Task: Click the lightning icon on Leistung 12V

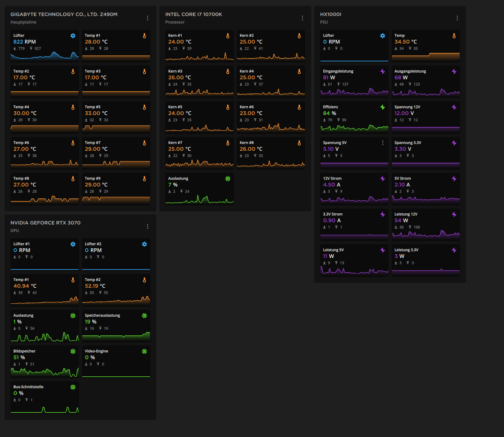Action: (454, 214)
